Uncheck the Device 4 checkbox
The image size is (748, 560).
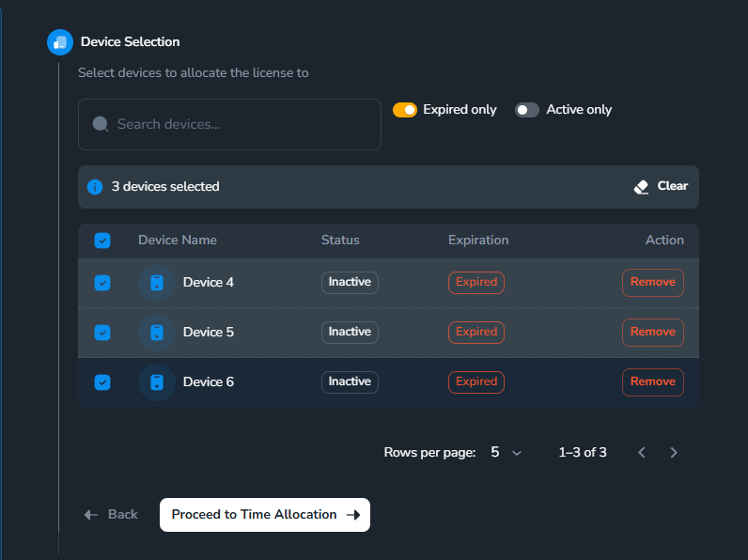tap(102, 283)
